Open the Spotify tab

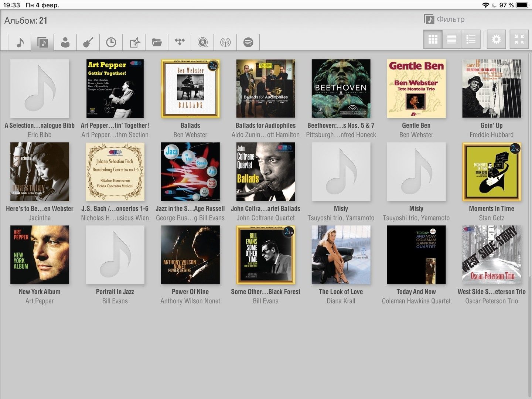click(248, 42)
